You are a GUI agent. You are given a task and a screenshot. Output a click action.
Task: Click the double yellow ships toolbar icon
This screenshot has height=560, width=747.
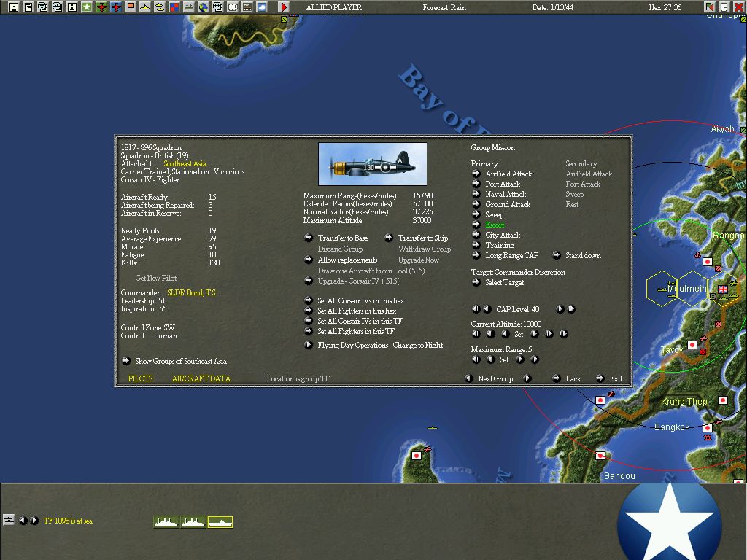[x=160, y=7]
